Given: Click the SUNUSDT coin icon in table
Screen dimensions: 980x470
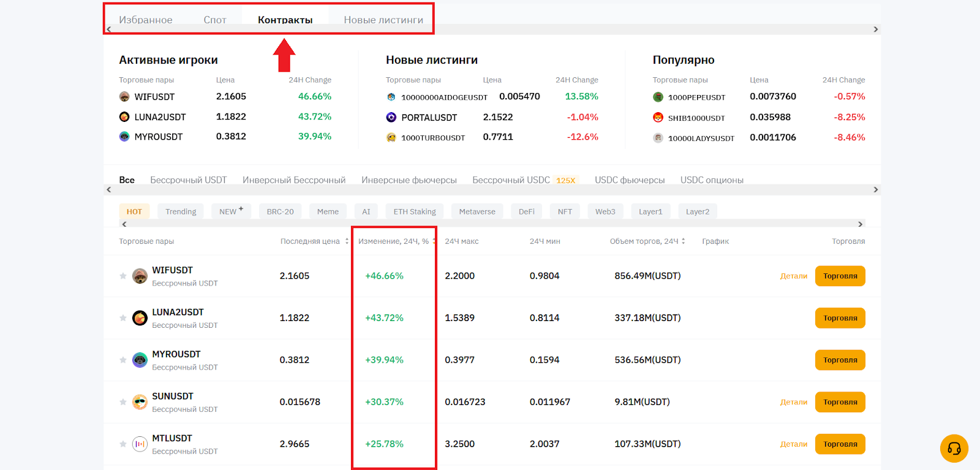Looking at the screenshot, I should coord(140,402).
